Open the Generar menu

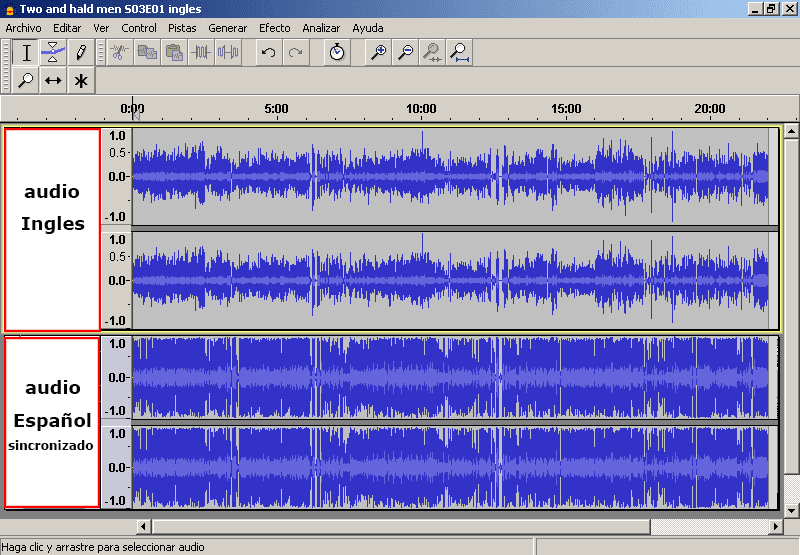pos(228,28)
